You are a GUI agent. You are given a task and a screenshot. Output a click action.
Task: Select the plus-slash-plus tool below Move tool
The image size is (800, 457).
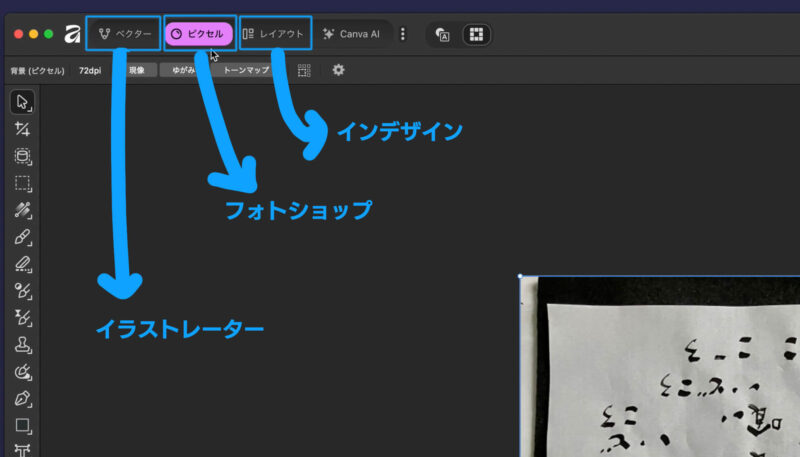(22, 129)
